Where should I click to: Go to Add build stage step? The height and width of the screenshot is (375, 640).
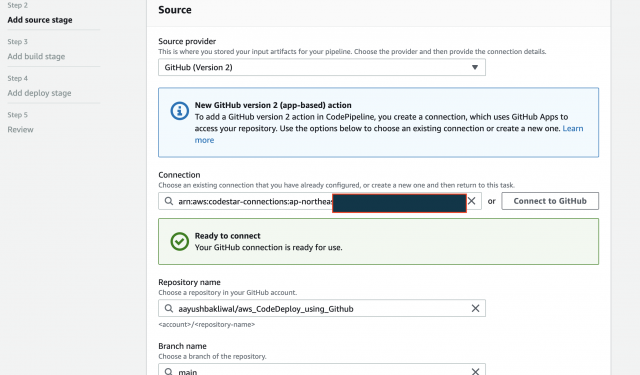36,56
